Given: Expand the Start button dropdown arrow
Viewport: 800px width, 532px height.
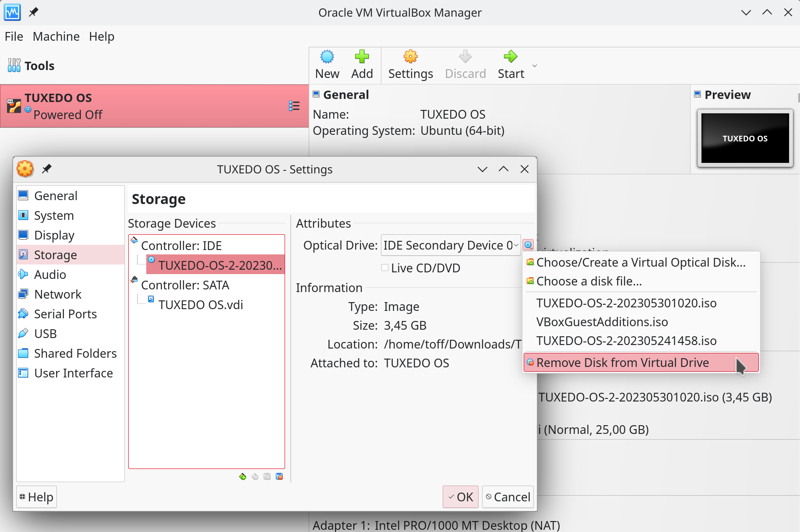Looking at the screenshot, I should (x=534, y=66).
